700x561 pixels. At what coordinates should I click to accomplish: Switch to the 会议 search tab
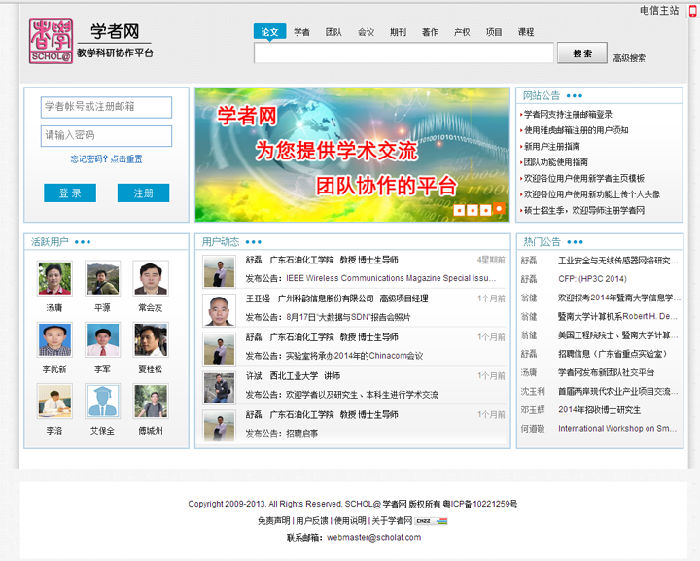366,32
